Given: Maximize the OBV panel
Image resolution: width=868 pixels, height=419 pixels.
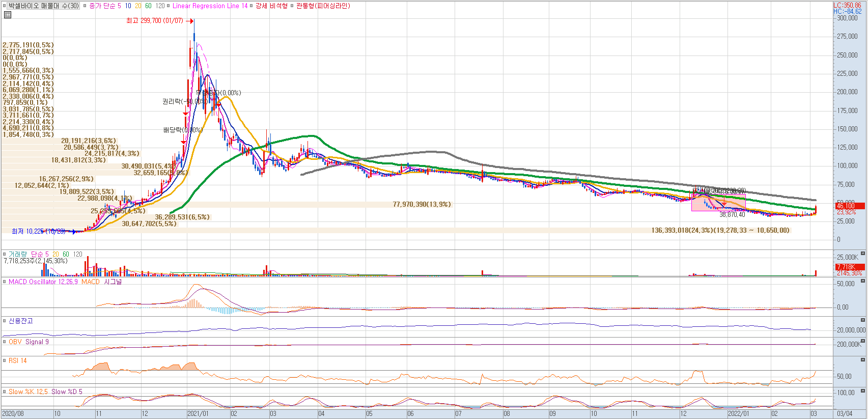Looking at the screenshot, I should [x=863, y=341].
